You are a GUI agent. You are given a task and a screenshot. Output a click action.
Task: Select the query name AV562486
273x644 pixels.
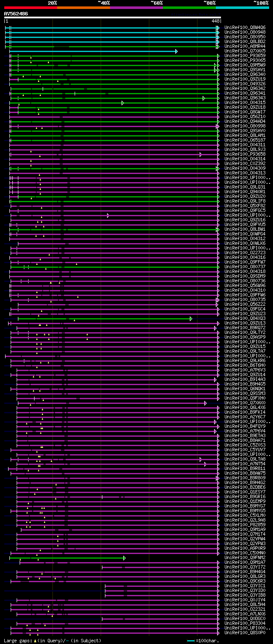coord(16,14)
